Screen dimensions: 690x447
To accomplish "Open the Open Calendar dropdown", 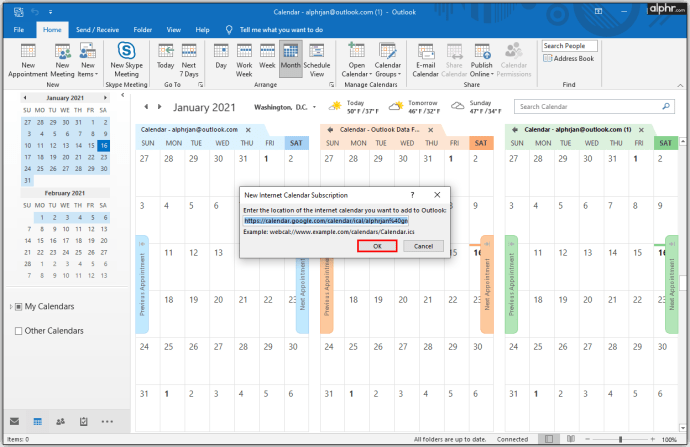I will 356,60.
